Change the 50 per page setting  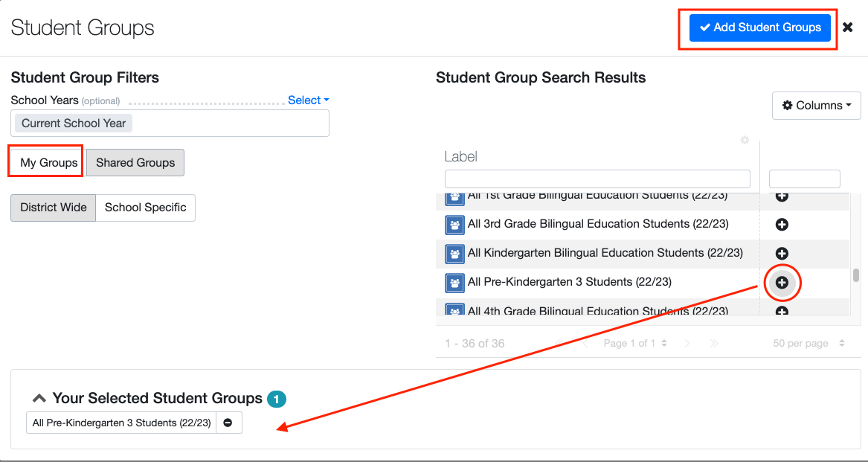[x=810, y=344]
